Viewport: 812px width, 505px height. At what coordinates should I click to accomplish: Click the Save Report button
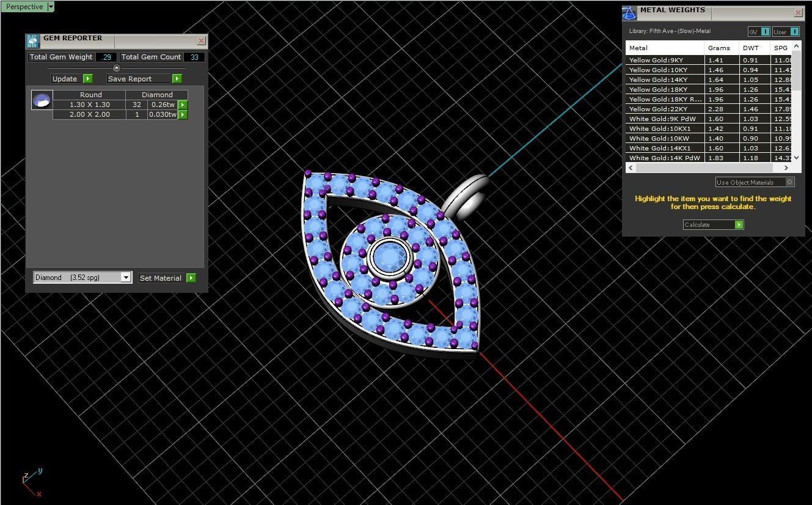click(139, 79)
